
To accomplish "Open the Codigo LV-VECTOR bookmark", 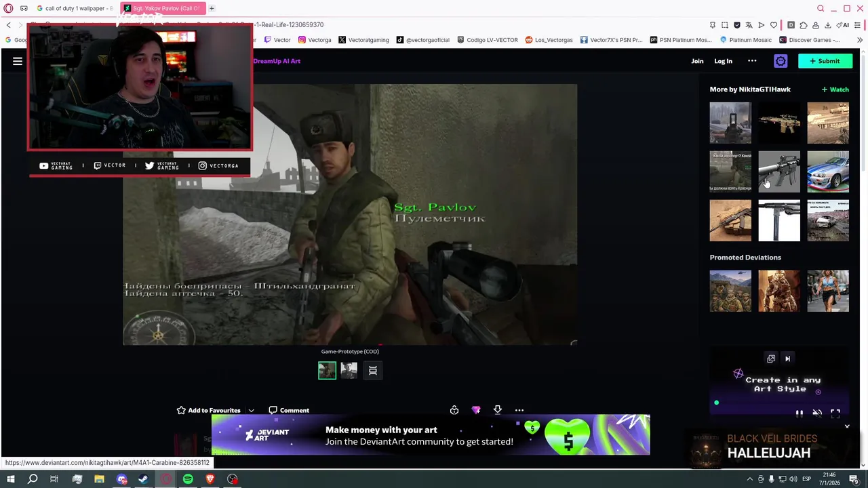I will coord(487,40).
